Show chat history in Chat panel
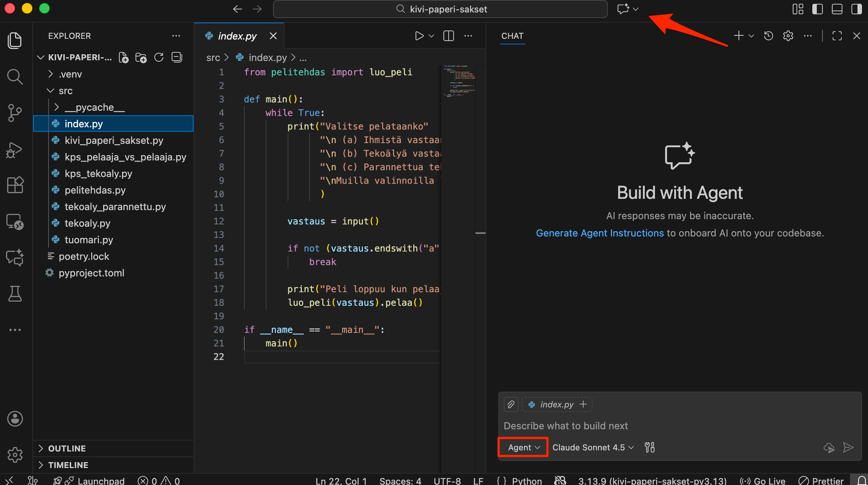Screen dimensions: 868x485 pos(768,36)
